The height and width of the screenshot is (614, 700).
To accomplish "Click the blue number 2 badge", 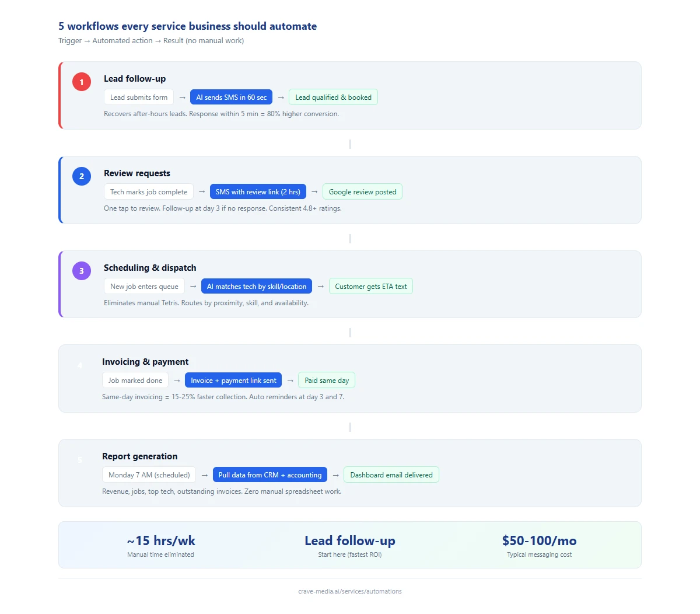I will 82,176.
